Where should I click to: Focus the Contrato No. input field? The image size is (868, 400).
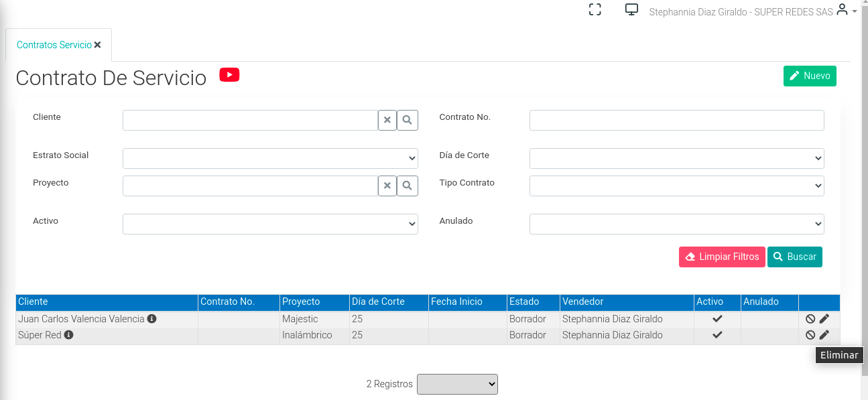(x=677, y=121)
